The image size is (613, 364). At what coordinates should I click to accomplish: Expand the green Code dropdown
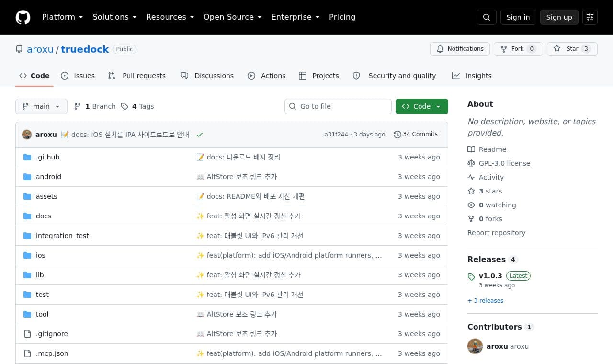(422, 106)
